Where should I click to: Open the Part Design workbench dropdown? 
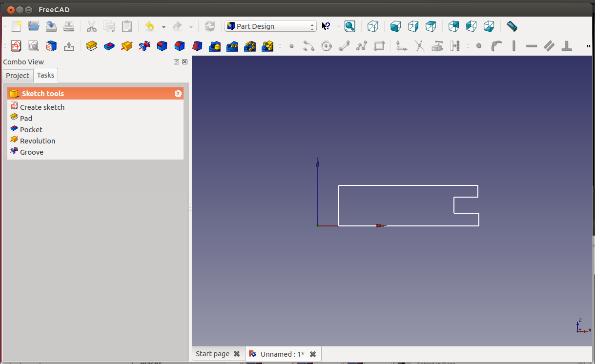tap(270, 26)
